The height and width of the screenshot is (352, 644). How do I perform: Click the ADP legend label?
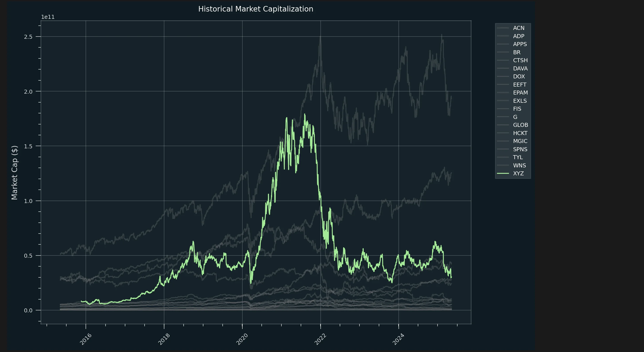518,36
